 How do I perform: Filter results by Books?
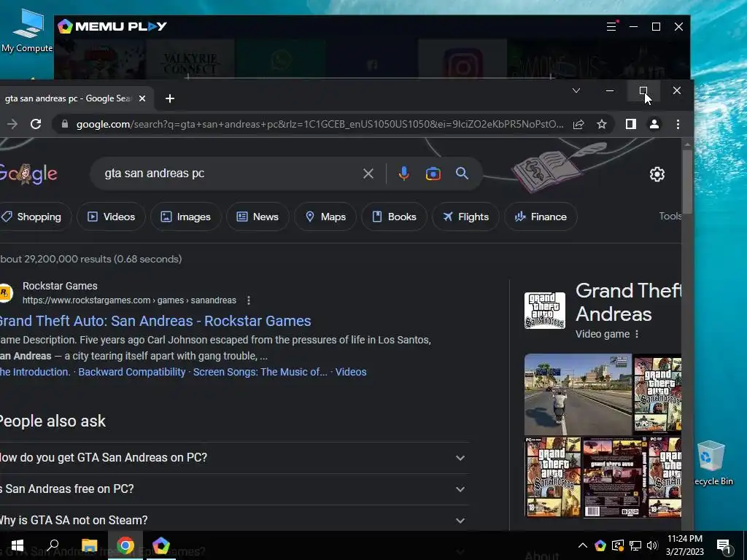[x=394, y=217]
